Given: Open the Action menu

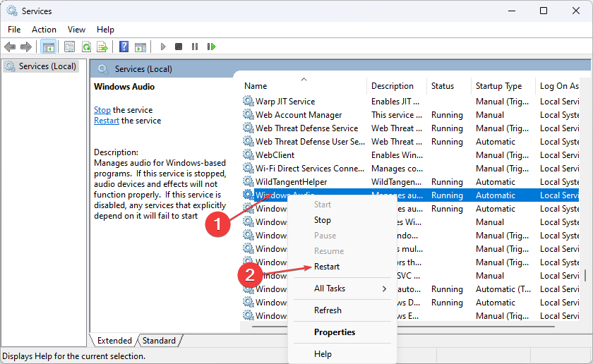Looking at the screenshot, I should 44,30.
